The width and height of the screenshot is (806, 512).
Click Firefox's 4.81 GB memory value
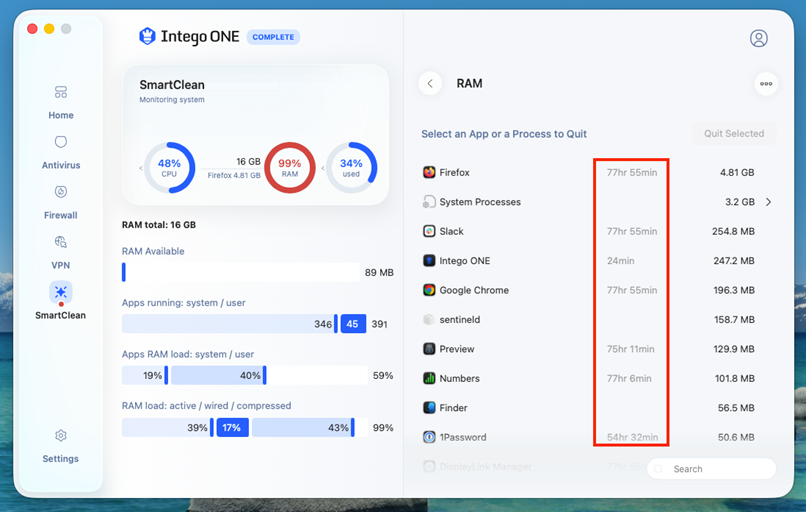pos(737,172)
